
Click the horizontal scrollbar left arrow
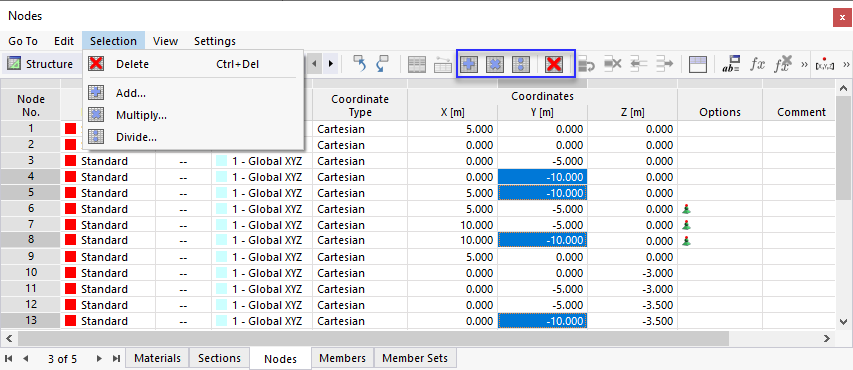point(9,338)
